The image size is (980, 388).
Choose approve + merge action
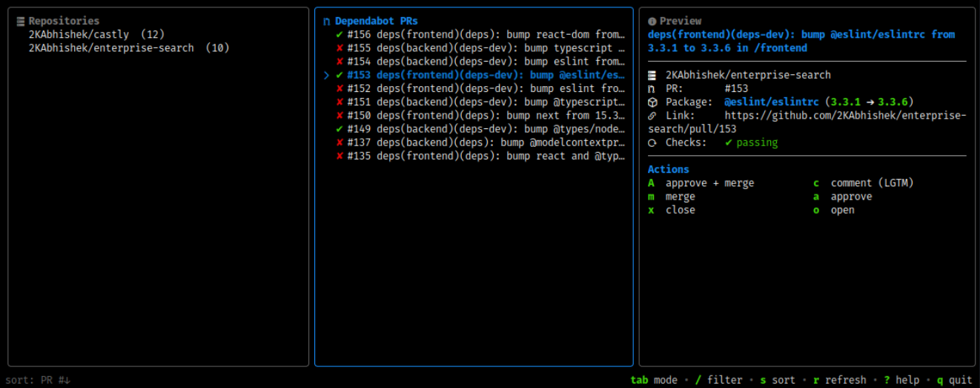tap(701, 183)
